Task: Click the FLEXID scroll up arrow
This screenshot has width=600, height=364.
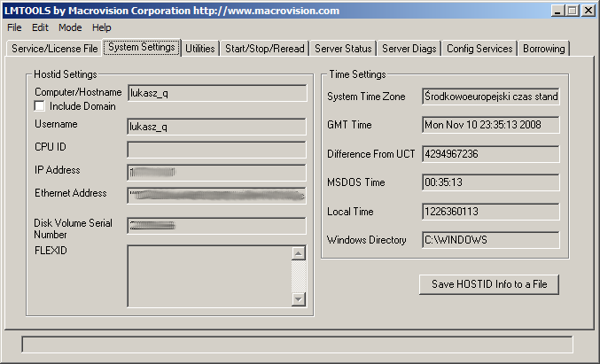Action: [299, 253]
